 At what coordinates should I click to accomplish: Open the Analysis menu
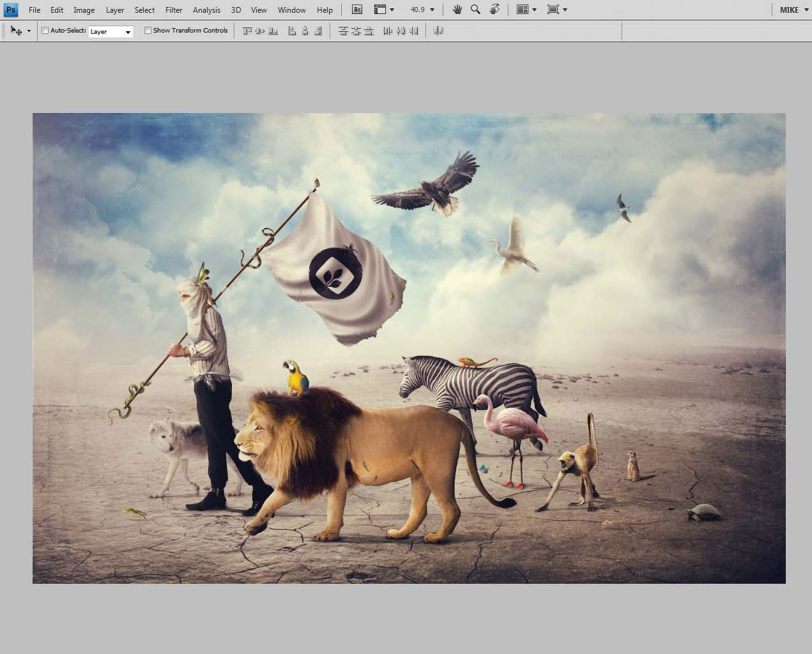coord(206,10)
